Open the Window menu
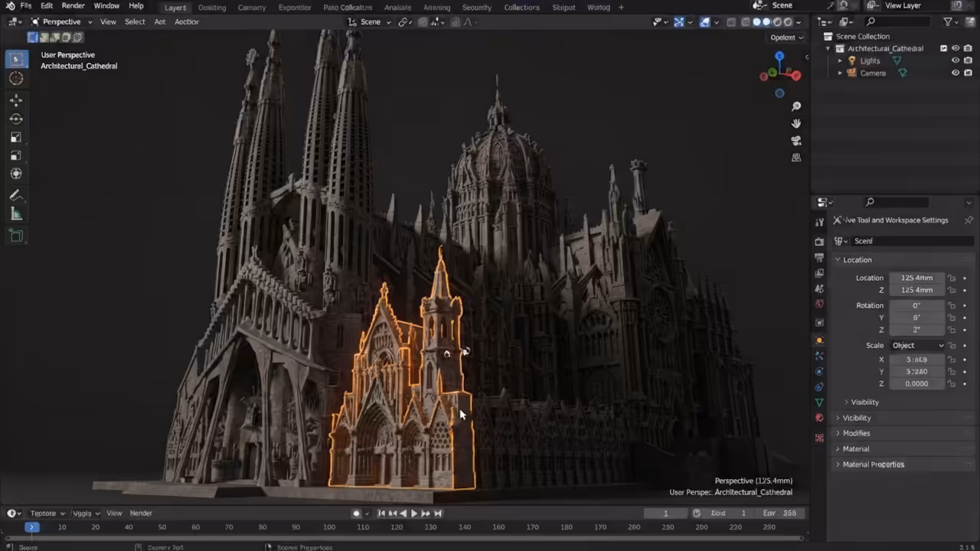Screen dimensions: 980x551 106,6
